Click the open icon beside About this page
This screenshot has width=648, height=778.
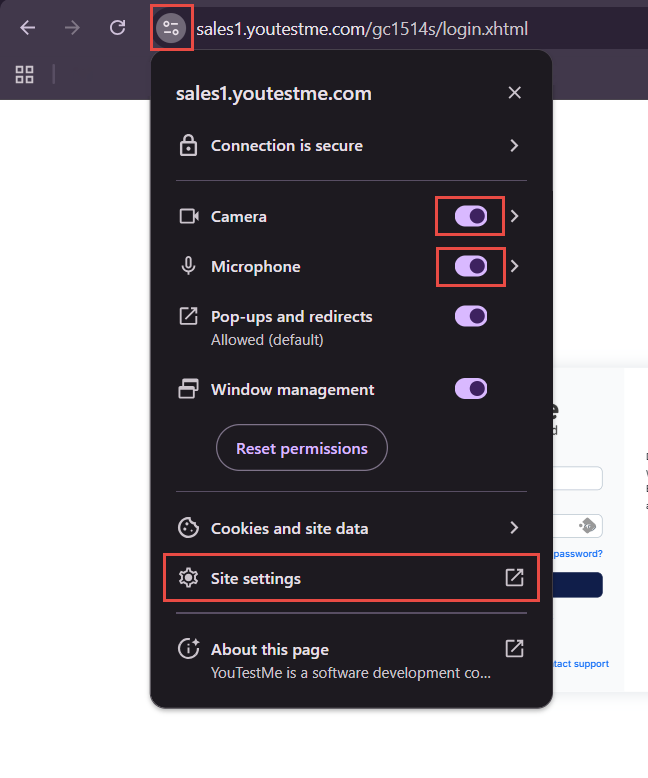pyautogui.click(x=514, y=649)
